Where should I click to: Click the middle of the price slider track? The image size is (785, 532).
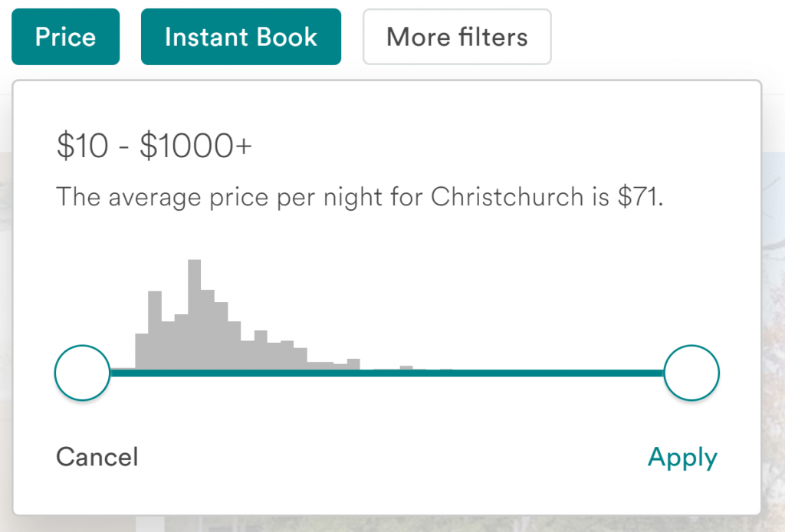pos(387,373)
